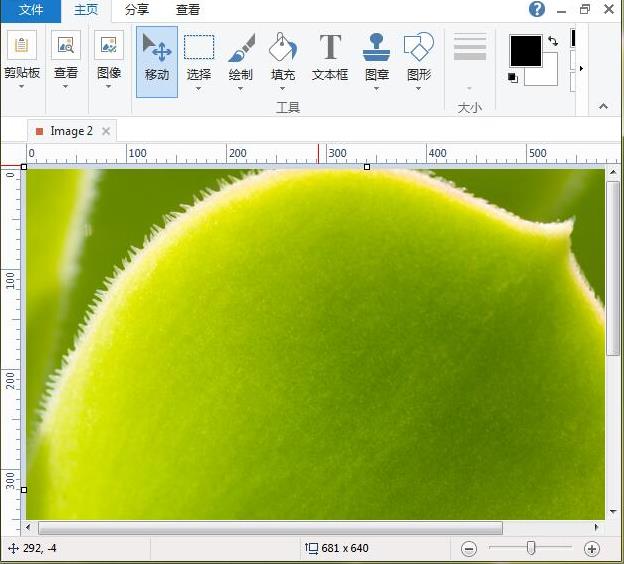This screenshot has width=624, height=564.
Task: Choose the Stamp (图章) tool icon
Action: pos(376,47)
